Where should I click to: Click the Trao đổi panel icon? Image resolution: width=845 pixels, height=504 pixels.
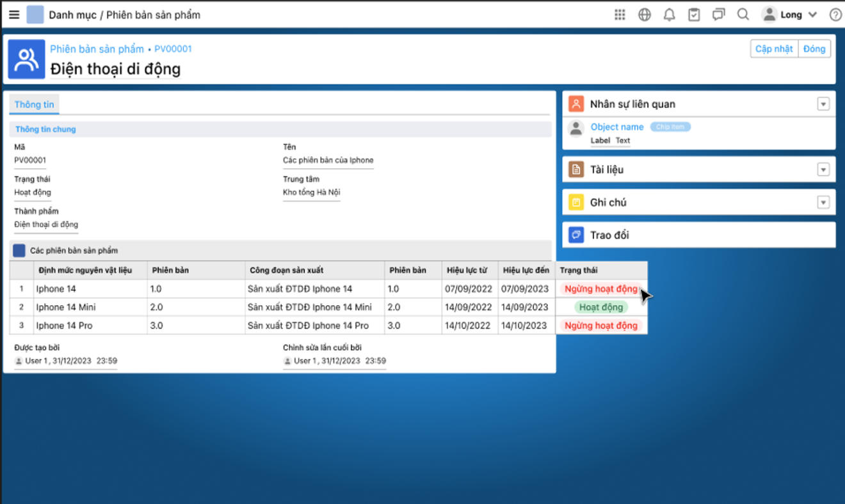tap(576, 235)
